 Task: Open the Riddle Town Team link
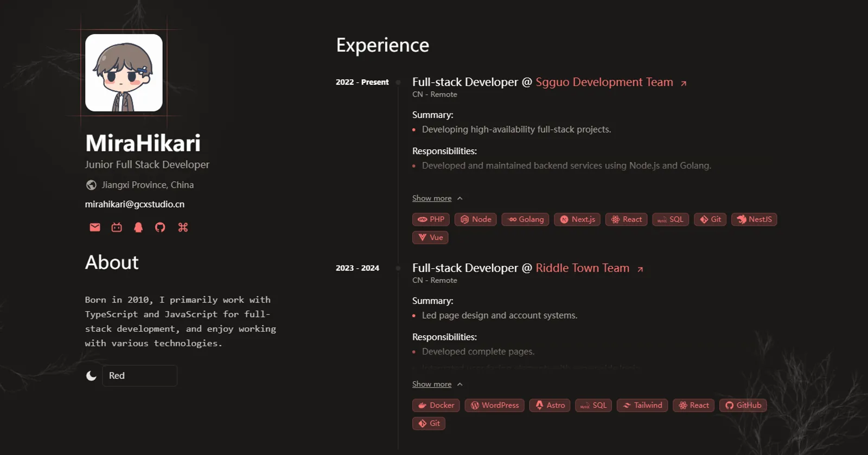582,268
